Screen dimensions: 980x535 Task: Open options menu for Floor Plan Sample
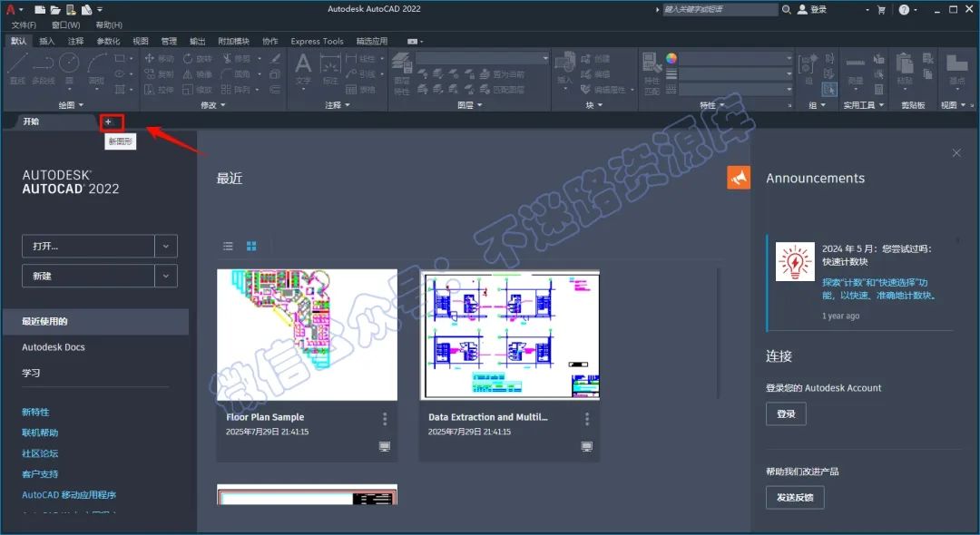[385, 419]
